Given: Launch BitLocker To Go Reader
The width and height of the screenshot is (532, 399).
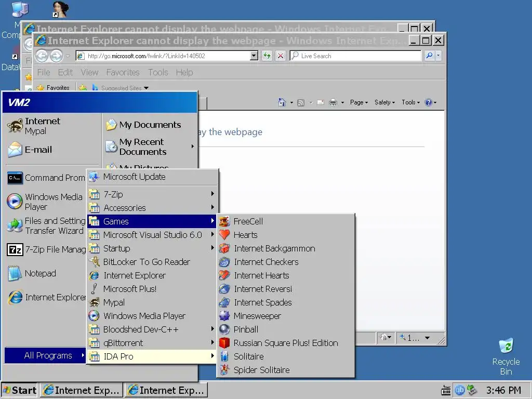Looking at the screenshot, I should coord(152,262).
